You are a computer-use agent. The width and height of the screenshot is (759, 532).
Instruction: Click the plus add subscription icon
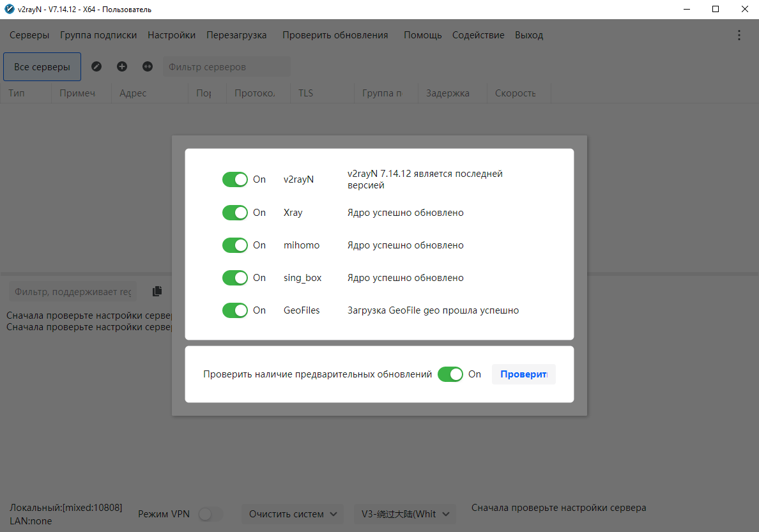coord(122,66)
